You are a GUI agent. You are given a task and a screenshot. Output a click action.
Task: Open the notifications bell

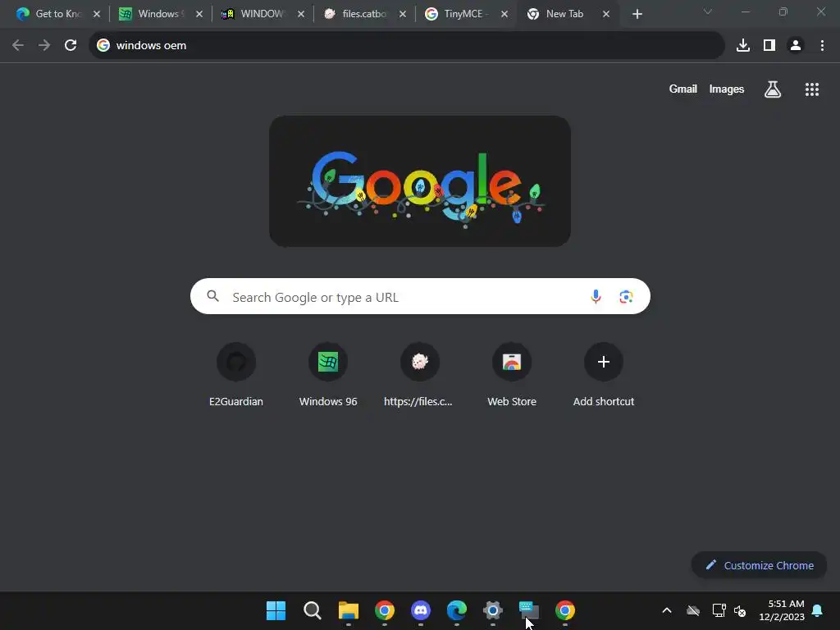[818, 610]
